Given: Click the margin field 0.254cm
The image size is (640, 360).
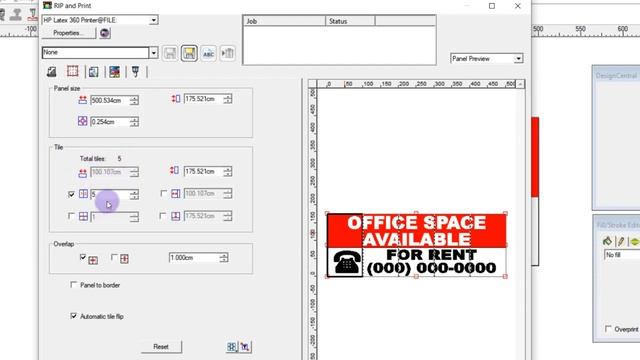Looking at the screenshot, I should click(110, 122).
